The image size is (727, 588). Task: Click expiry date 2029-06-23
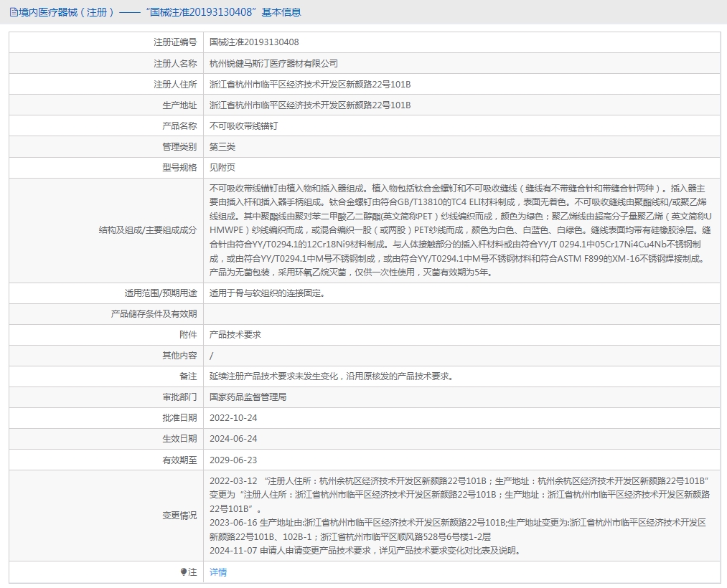(233, 460)
